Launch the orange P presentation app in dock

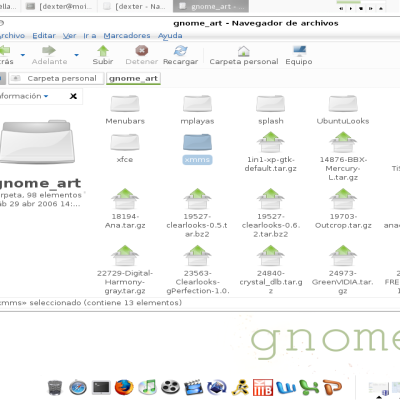[332, 387]
